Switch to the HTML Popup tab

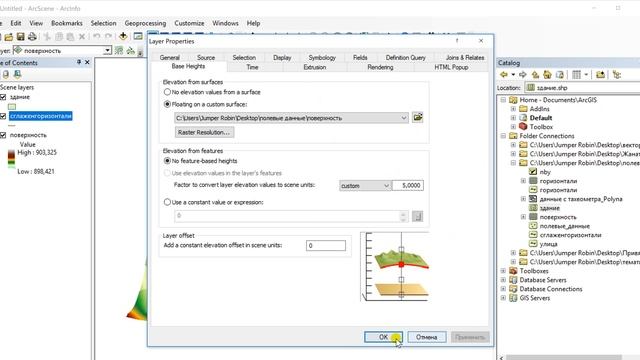pyautogui.click(x=451, y=67)
